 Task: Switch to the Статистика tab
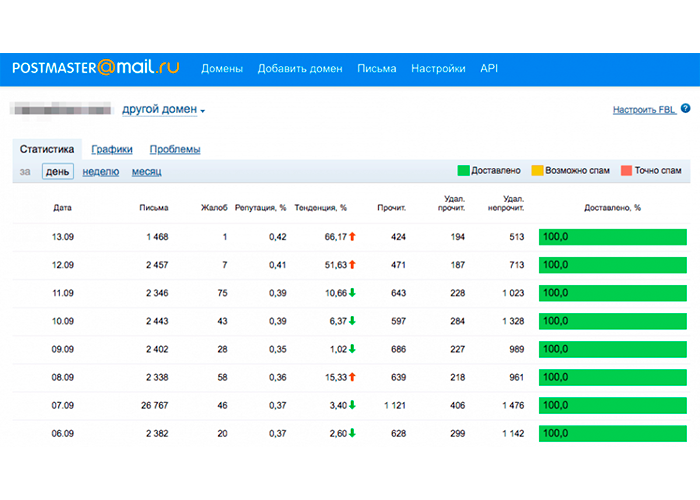(47, 149)
